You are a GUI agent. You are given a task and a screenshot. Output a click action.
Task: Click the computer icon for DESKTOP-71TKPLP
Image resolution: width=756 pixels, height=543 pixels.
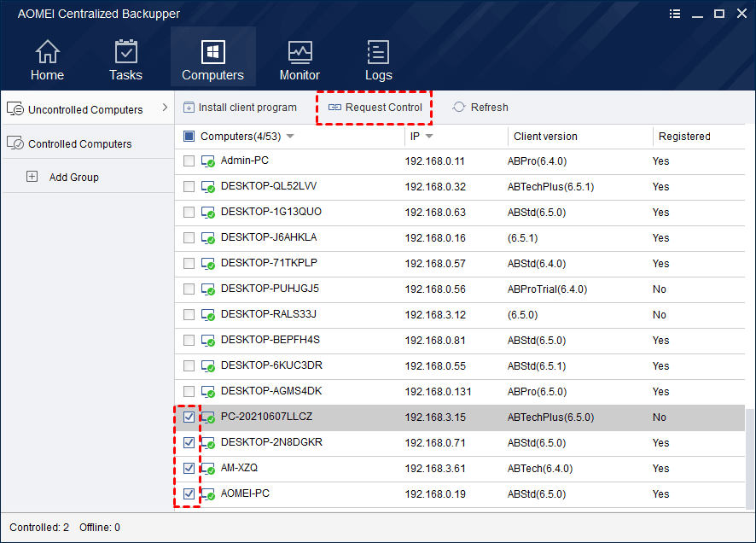pos(208,263)
